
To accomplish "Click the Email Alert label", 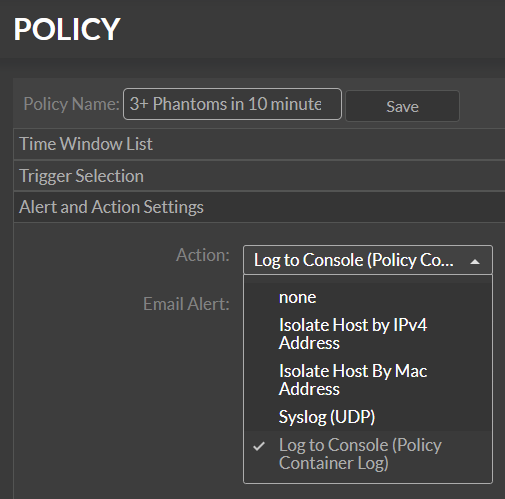I will pyautogui.click(x=186, y=304).
